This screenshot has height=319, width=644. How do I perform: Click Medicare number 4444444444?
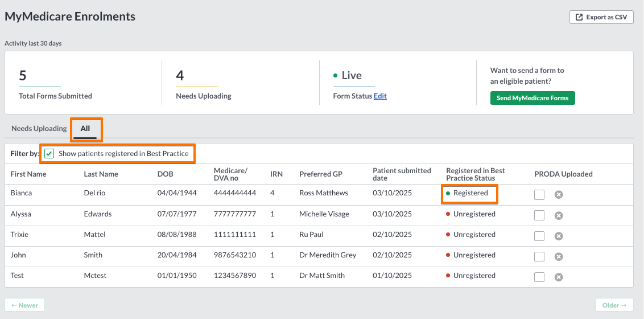(235, 193)
